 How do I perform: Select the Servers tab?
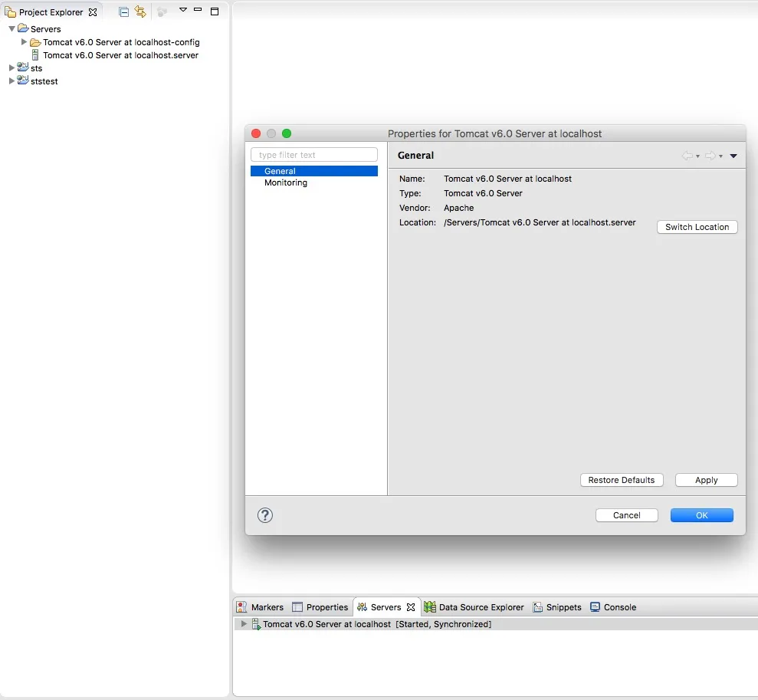(x=386, y=607)
